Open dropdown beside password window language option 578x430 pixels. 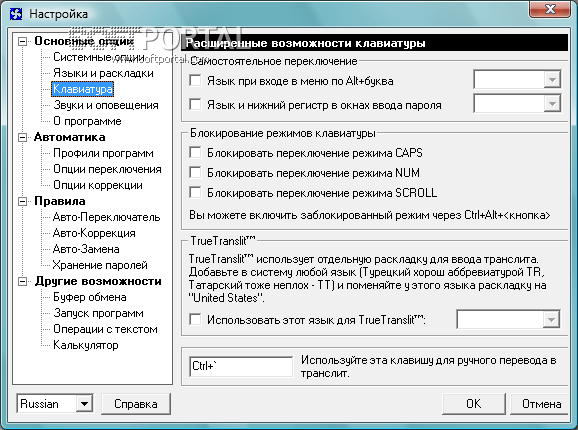[552, 104]
